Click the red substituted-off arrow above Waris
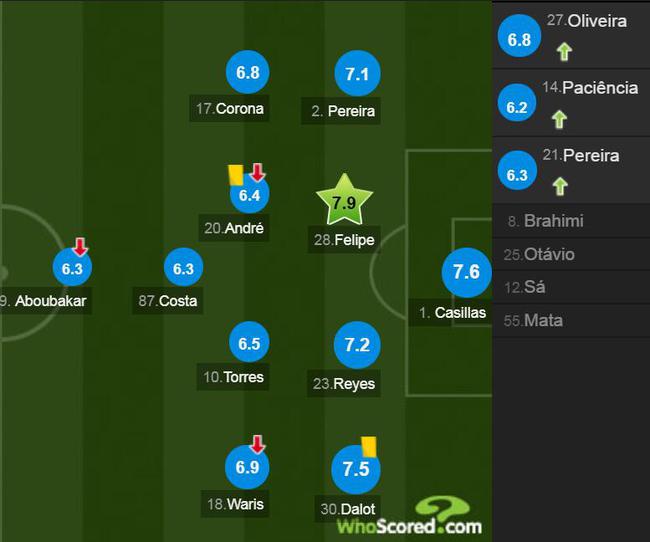The image size is (650, 542). pos(258,444)
